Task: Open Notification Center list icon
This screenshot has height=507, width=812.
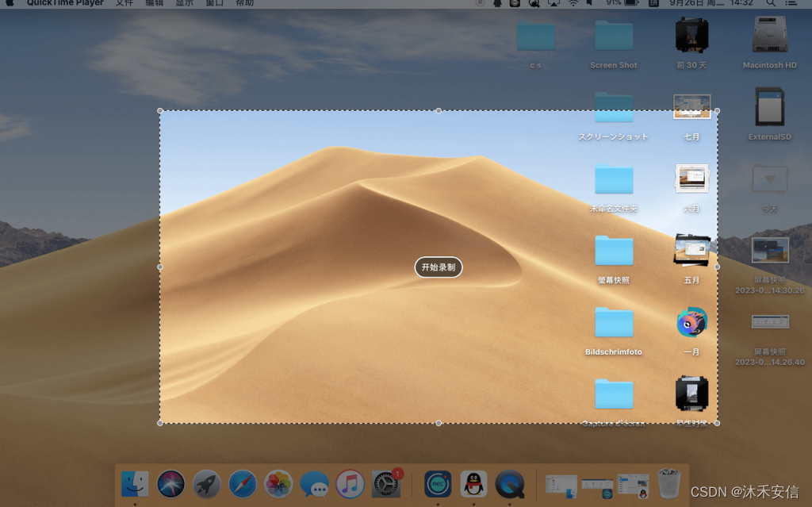Action: click(x=791, y=2)
